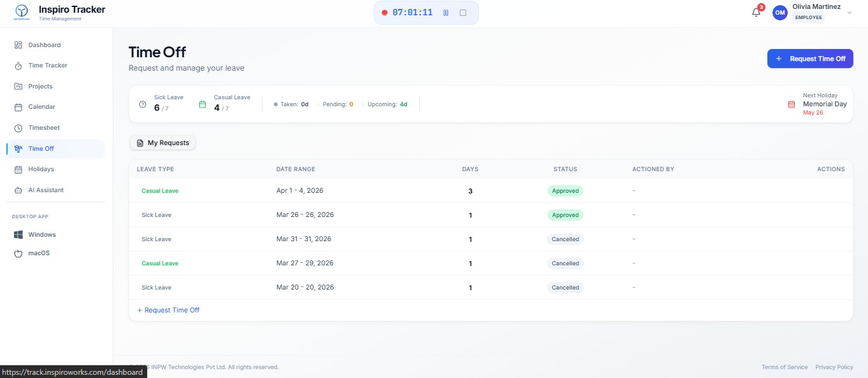Screen dimensions: 868x378
Task: Open Dashboard from the sidebar
Action: [45, 45]
